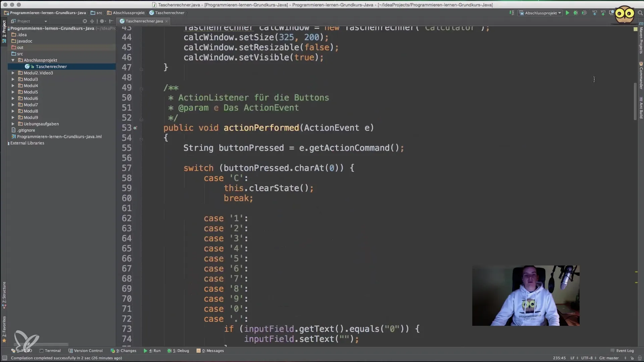Expand the Modul9 folder
The height and width of the screenshot is (362, 644).
pos(13,118)
